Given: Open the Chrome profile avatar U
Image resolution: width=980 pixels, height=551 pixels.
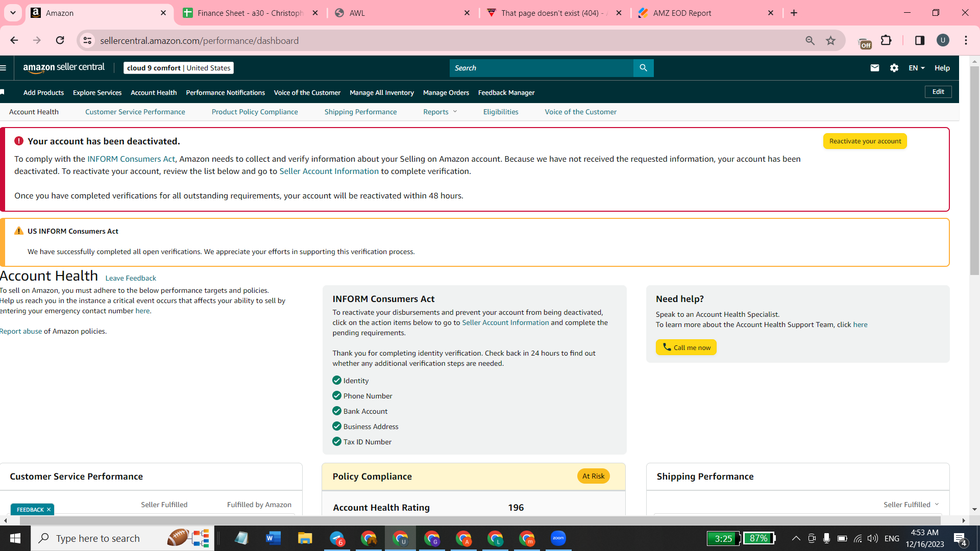Looking at the screenshot, I should point(943,40).
